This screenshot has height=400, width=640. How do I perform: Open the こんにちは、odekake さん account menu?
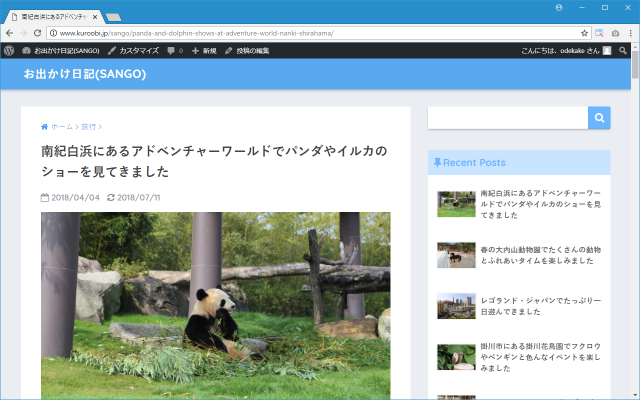coord(566,51)
